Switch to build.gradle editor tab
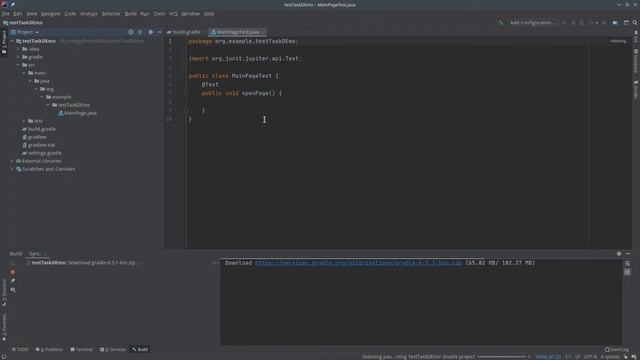This screenshot has width=640, height=360. [184, 32]
